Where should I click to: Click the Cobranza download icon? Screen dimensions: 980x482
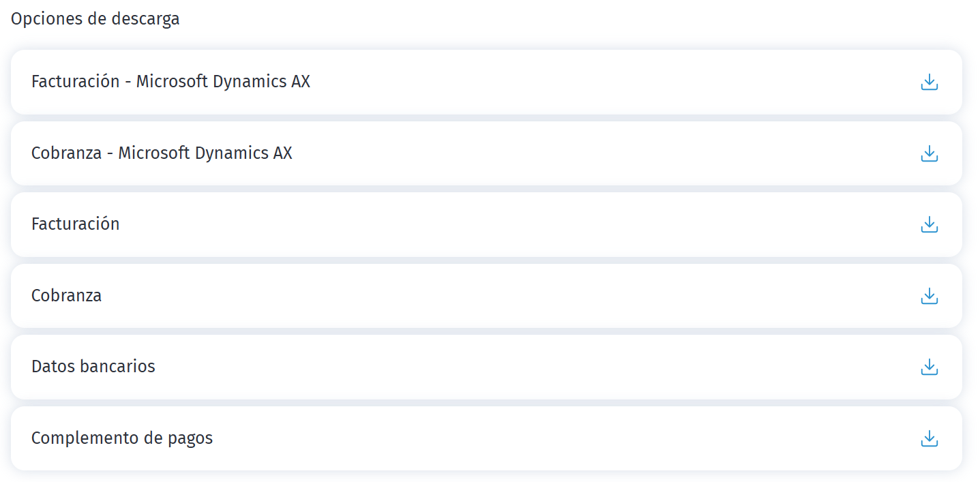(x=929, y=296)
